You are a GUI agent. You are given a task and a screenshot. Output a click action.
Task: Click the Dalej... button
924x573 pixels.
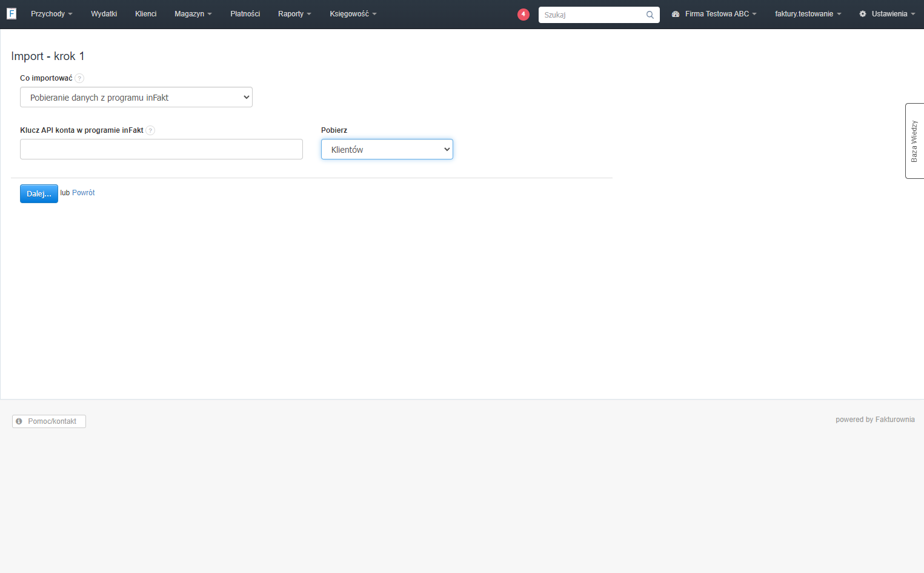pos(39,194)
